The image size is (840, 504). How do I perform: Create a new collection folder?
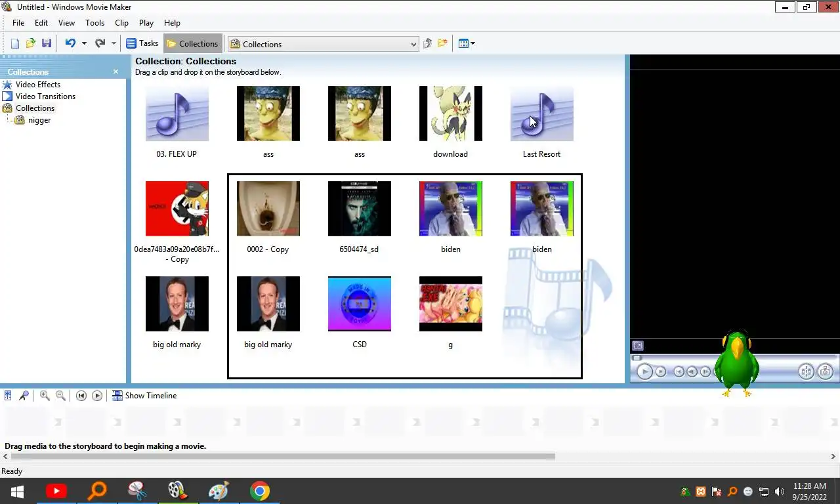443,43
